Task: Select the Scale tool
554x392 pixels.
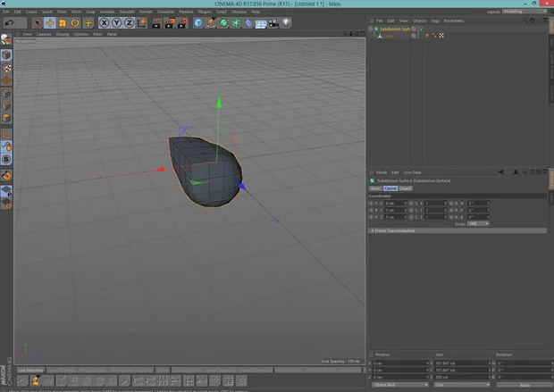Action: (x=63, y=22)
